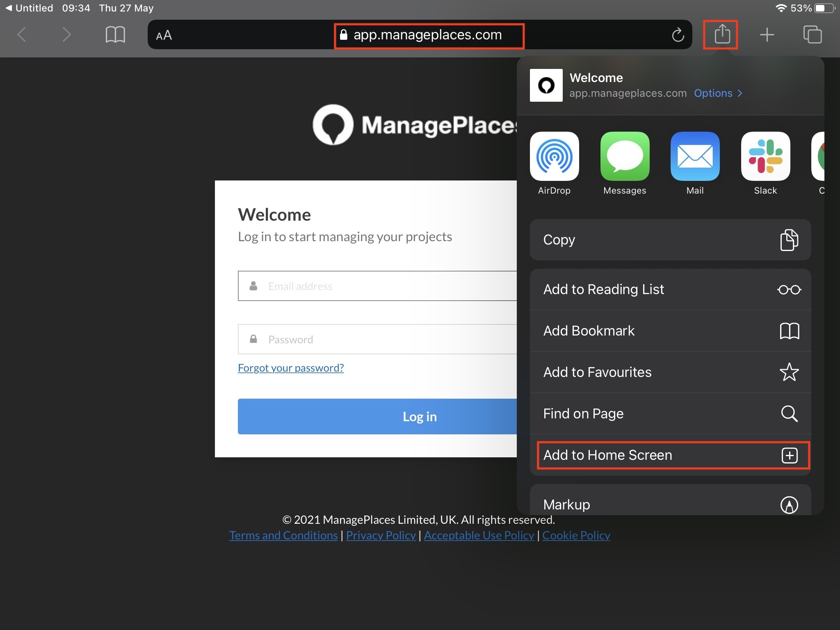Select Add Bookmark
The width and height of the screenshot is (840, 630).
pos(670,331)
